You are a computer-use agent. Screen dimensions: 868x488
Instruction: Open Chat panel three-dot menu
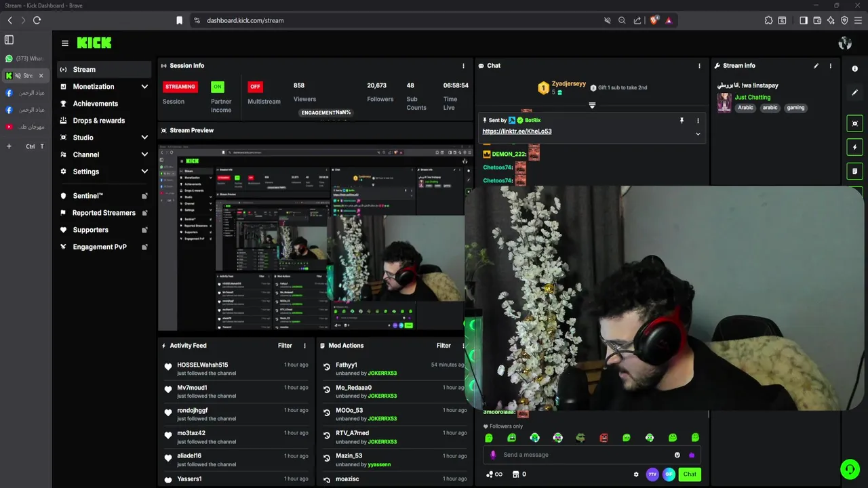(x=699, y=66)
